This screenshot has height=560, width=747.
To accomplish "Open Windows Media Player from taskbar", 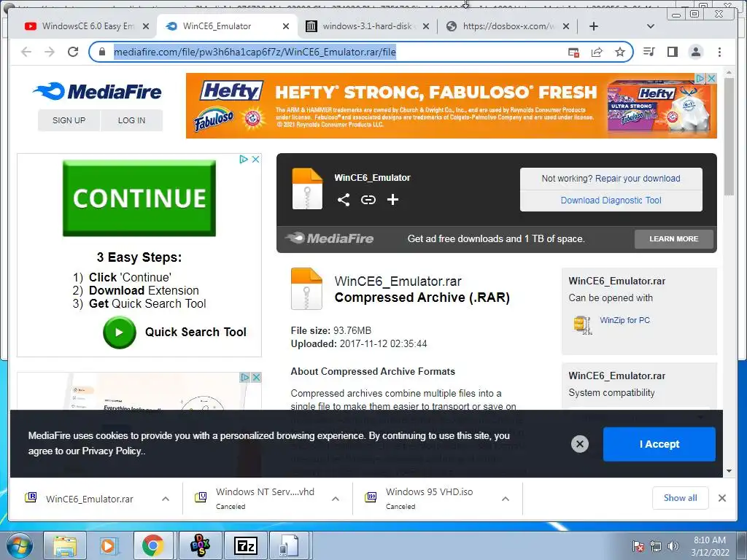I will pyautogui.click(x=108, y=545).
